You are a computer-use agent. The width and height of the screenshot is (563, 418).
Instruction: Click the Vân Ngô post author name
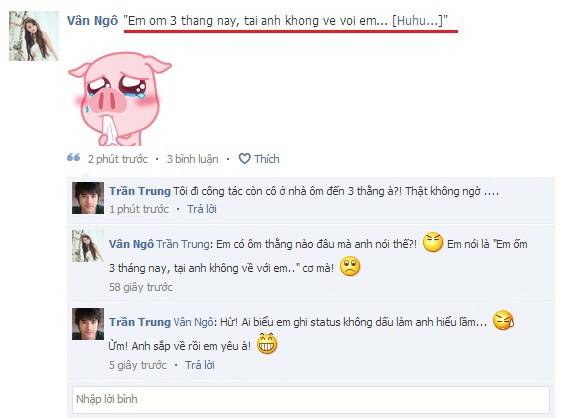click(x=92, y=21)
